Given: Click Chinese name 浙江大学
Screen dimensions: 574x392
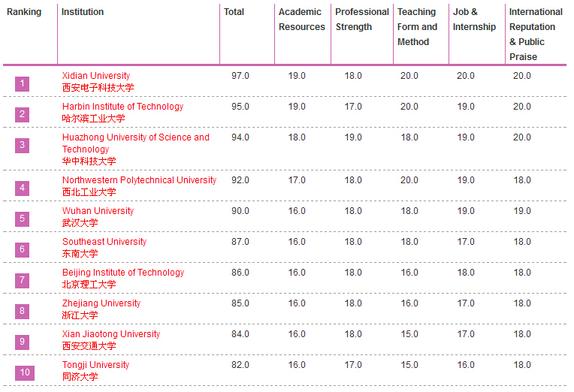Looking at the screenshot, I should [x=80, y=315].
